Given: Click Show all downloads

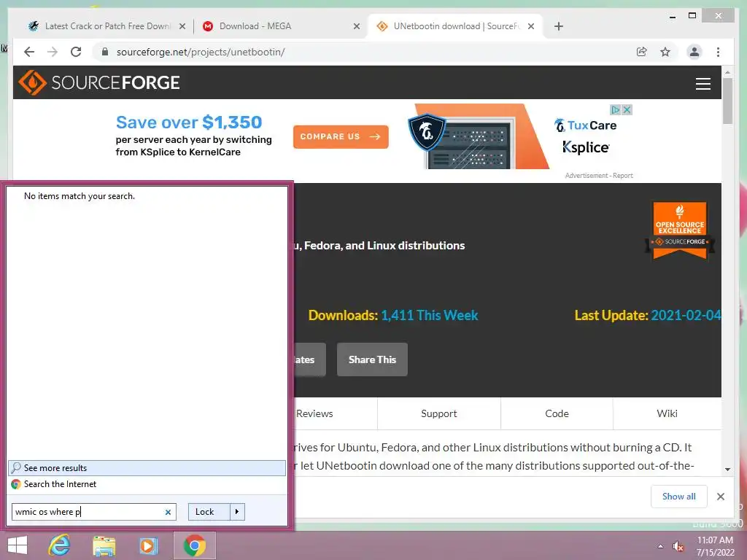Looking at the screenshot, I should tap(679, 497).
